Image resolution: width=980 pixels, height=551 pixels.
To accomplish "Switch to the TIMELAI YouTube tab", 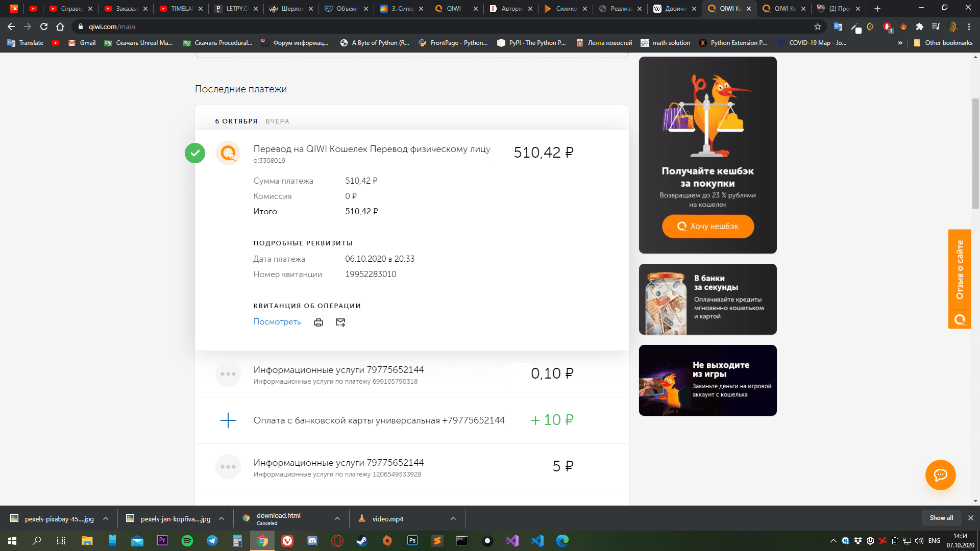I will click(181, 9).
